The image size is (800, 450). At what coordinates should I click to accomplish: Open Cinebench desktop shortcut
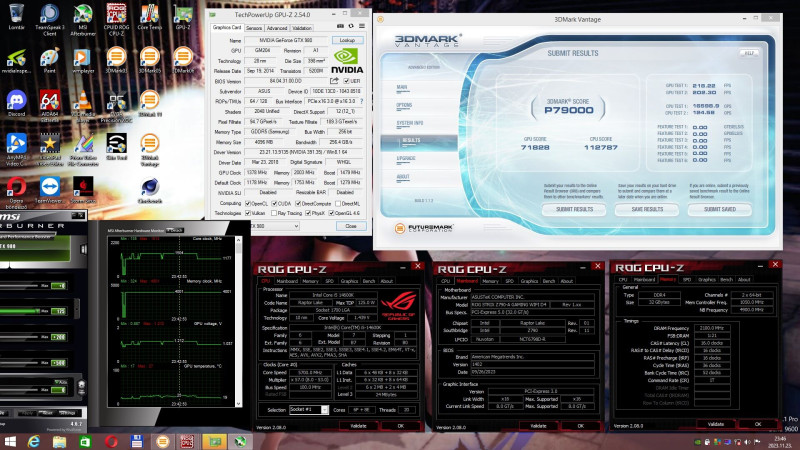pos(149,191)
